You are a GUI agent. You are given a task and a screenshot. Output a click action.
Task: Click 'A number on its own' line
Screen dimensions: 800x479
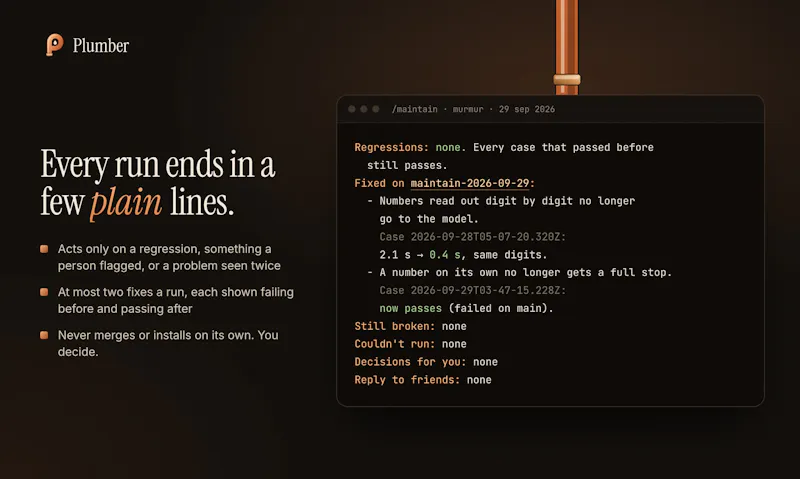click(519, 272)
